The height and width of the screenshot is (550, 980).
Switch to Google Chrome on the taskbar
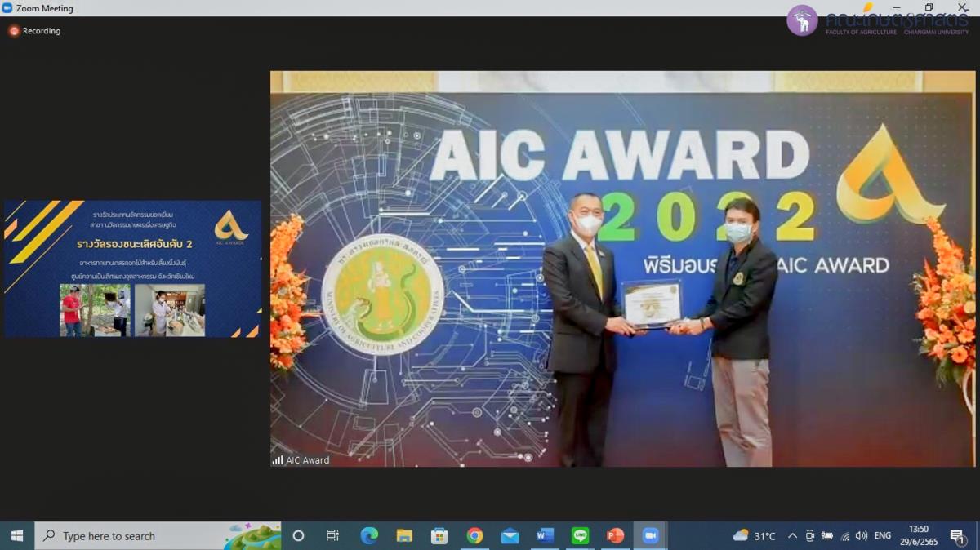pos(474,536)
